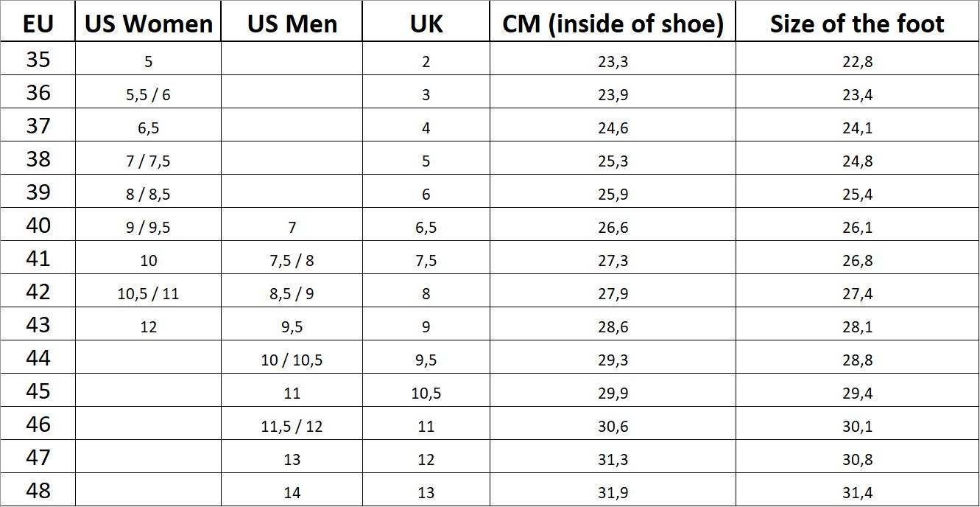This screenshot has width=980, height=507.
Task: Click UK size 6,5 cell
Action: (x=426, y=228)
